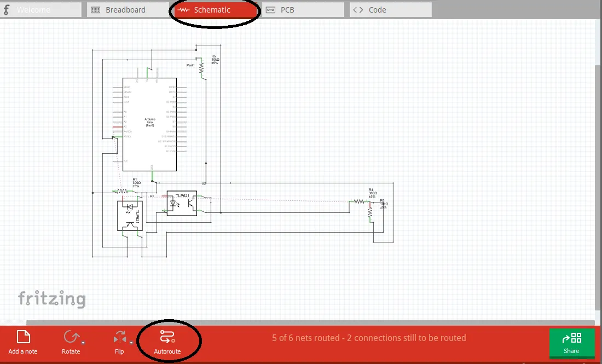Click the Part1 label
The width and height of the screenshot is (602, 364).
191,65
